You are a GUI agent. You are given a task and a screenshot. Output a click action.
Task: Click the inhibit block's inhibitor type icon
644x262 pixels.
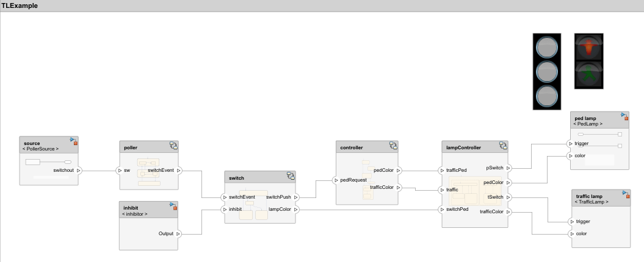pyautogui.click(x=173, y=206)
